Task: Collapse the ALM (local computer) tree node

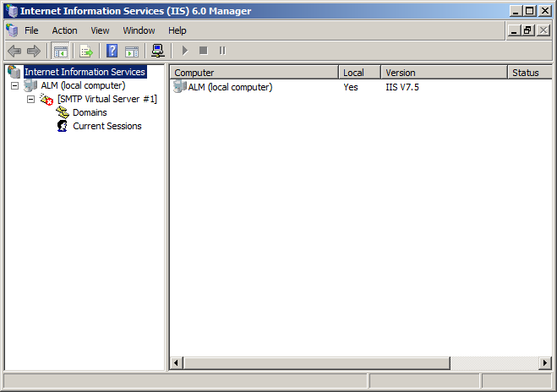Action: click(x=14, y=85)
